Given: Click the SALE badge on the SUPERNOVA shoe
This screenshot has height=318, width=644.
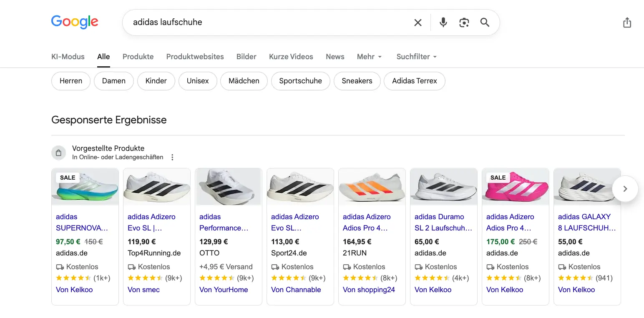Looking at the screenshot, I should coord(68,178).
